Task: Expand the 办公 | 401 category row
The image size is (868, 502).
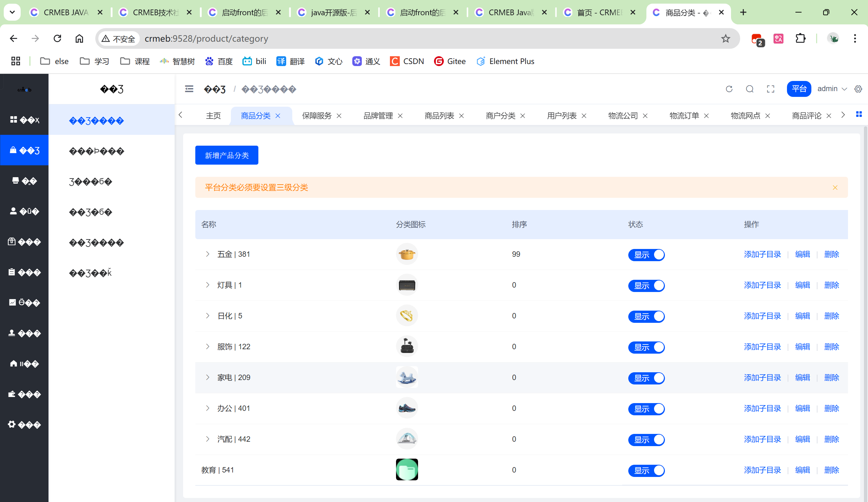Action: 208,408
